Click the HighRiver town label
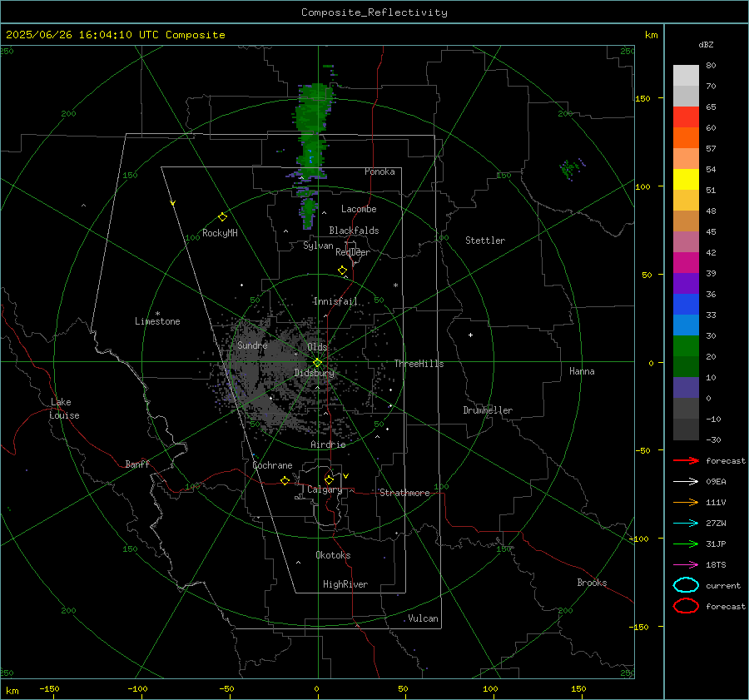Image resolution: width=749 pixels, height=700 pixels. (345, 584)
